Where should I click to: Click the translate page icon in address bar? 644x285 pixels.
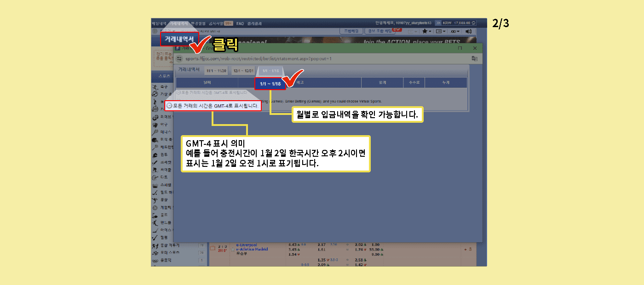(x=474, y=58)
